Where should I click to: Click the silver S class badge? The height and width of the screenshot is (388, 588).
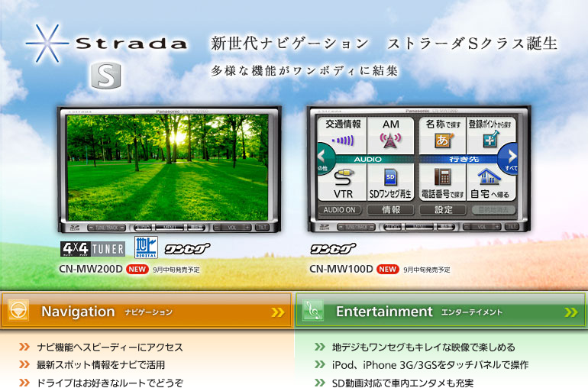(106, 76)
